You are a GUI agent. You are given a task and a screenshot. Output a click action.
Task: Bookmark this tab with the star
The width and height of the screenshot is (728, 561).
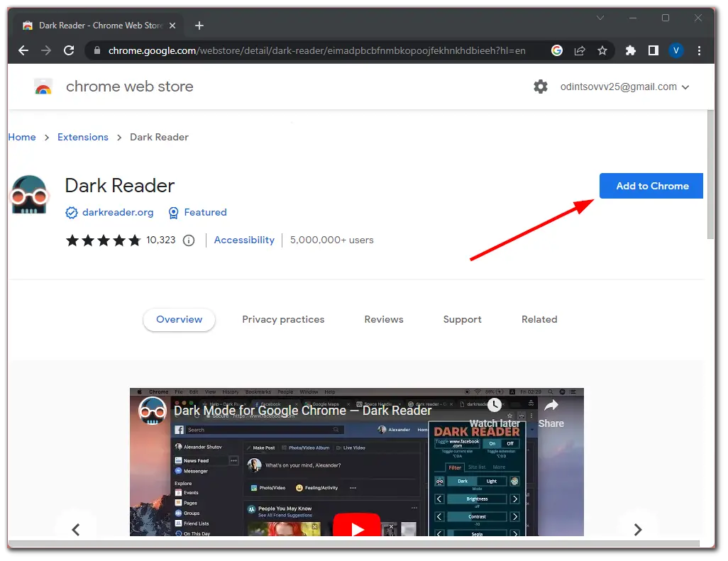pos(602,50)
